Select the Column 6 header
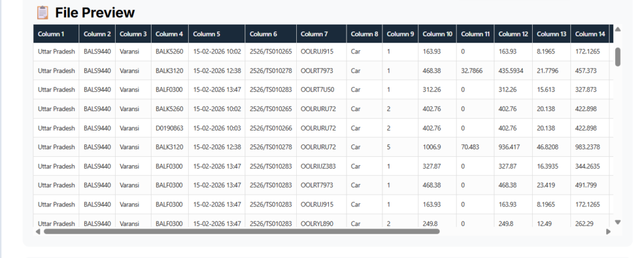Image resolution: width=644 pixels, height=258 pixels. click(x=270, y=34)
